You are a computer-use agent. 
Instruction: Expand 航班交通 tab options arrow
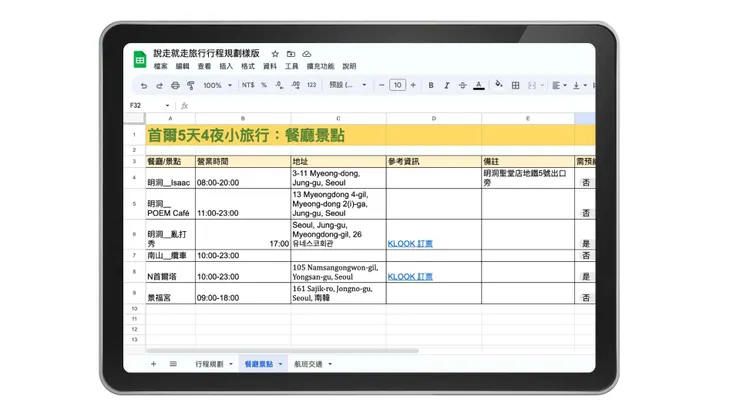(330, 364)
